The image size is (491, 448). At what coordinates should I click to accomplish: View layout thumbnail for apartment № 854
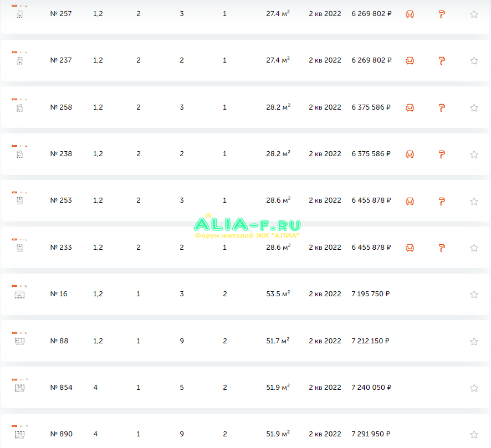pos(19,386)
